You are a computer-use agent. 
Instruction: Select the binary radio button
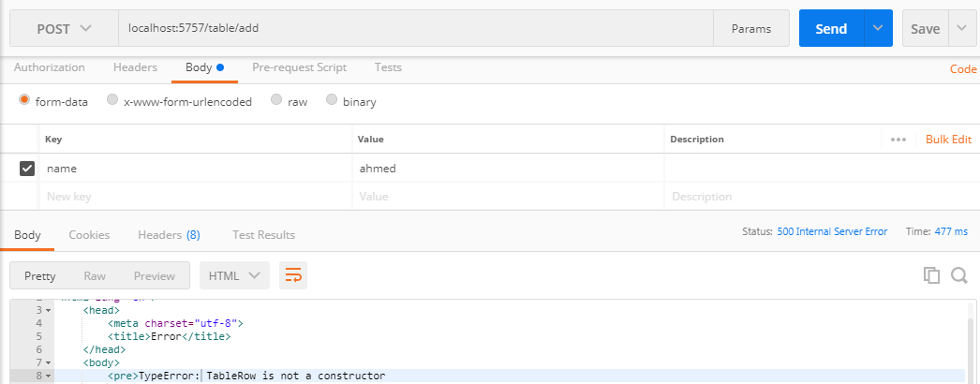click(332, 100)
